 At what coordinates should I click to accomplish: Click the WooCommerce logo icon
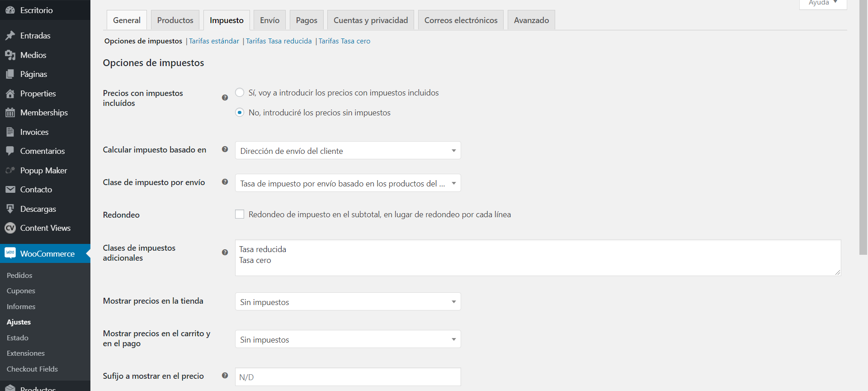pos(10,253)
